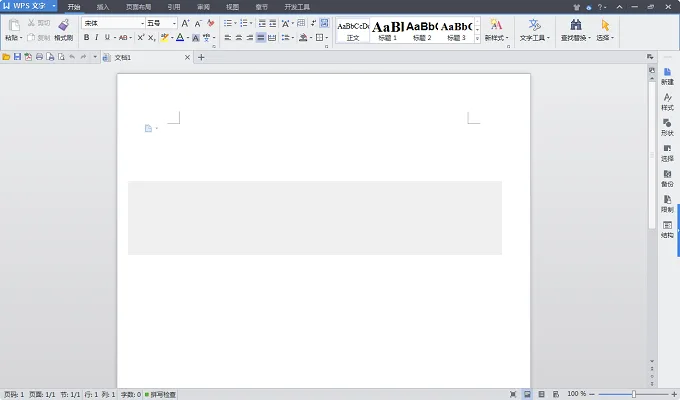Screen dimensions: 680x400
Task: Click the decrease font size icon
Action: (x=198, y=23)
